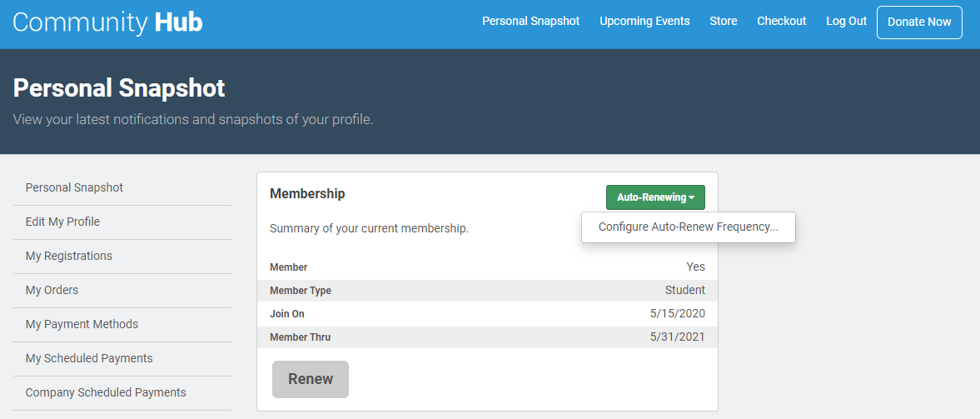Screen dimensions: 980x419
Task: Choose Configure Auto-Renew Frequency option
Action: coord(688,227)
